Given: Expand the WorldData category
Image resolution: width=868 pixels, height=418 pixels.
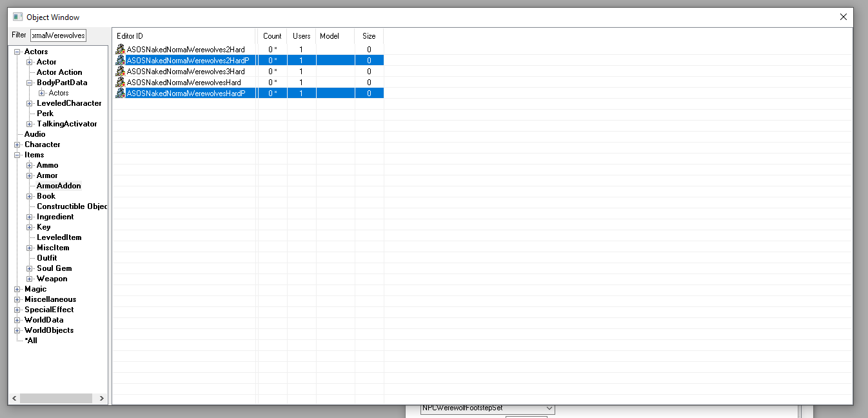Looking at the screenshot, I should click(17, 320).
